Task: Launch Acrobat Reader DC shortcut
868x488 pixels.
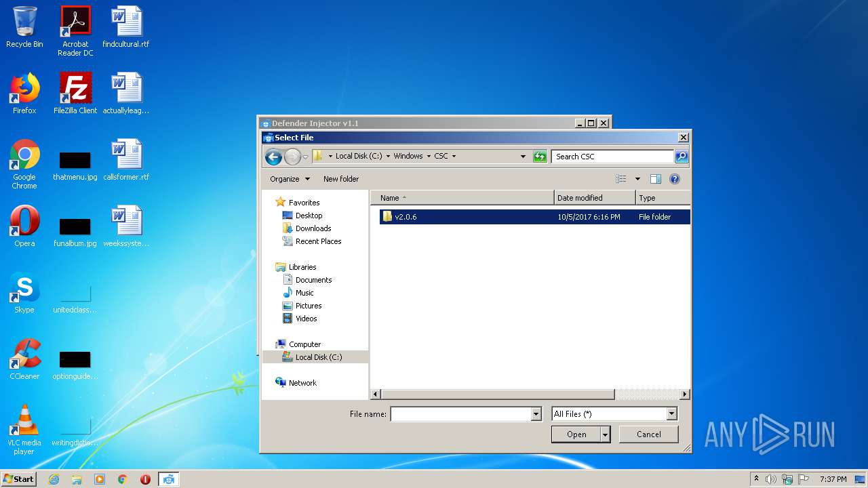Action: (75, 31)
